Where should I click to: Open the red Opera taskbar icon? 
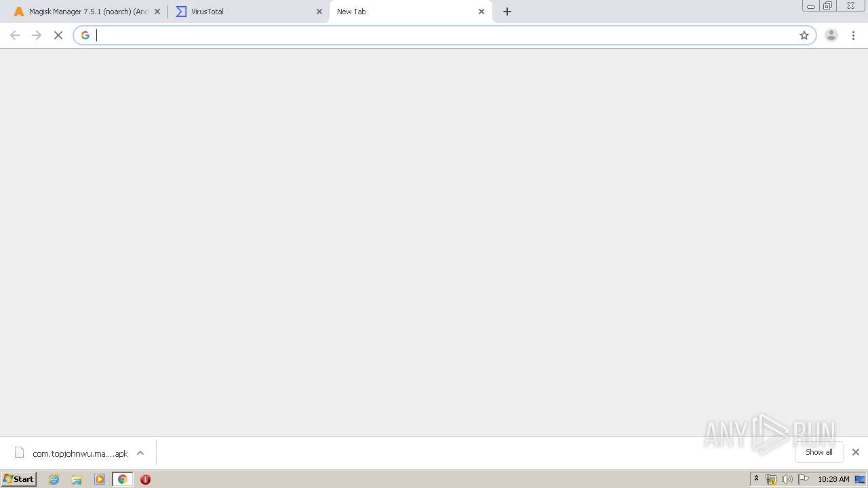pyautogui.click(x=145, y=479)
